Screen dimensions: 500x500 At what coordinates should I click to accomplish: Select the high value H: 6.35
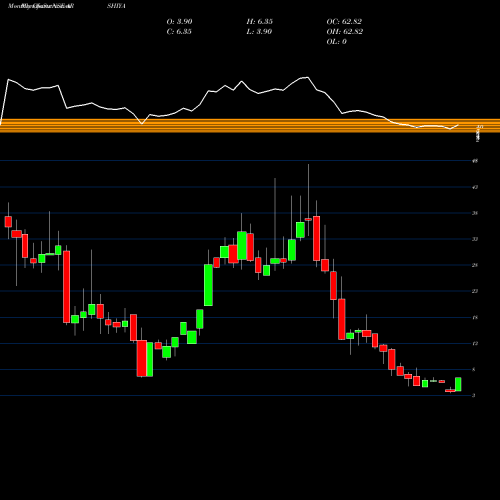click(260, 22)
